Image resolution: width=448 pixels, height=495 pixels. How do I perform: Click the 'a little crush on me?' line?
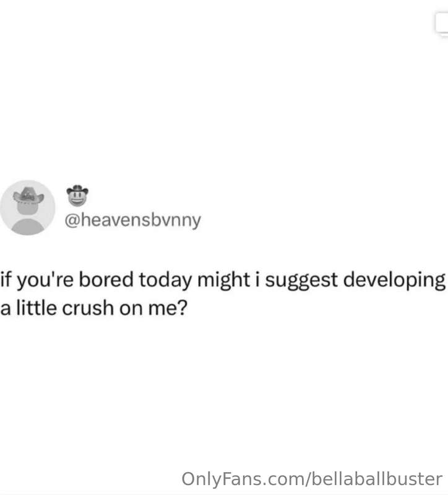(94, 308)
